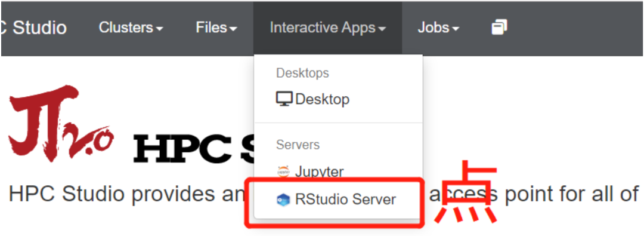Select Desktop from the menu
This screenshot has height=236, width=644.
338,99
